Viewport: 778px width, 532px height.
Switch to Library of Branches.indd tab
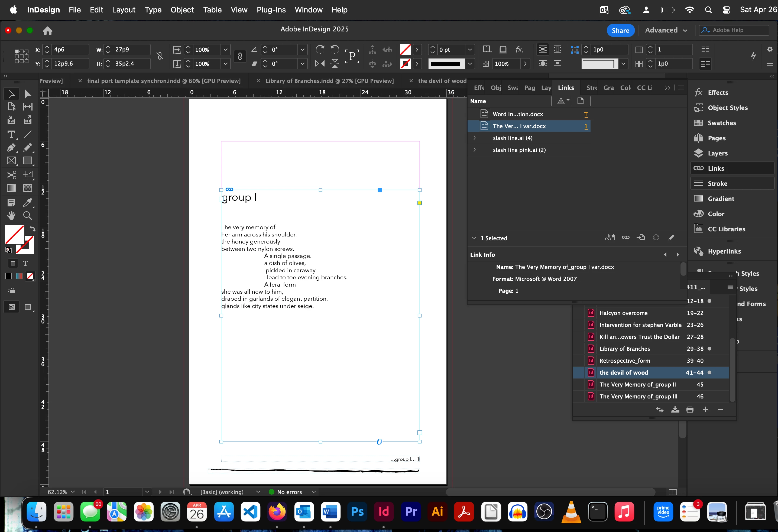tap(329, 81)
